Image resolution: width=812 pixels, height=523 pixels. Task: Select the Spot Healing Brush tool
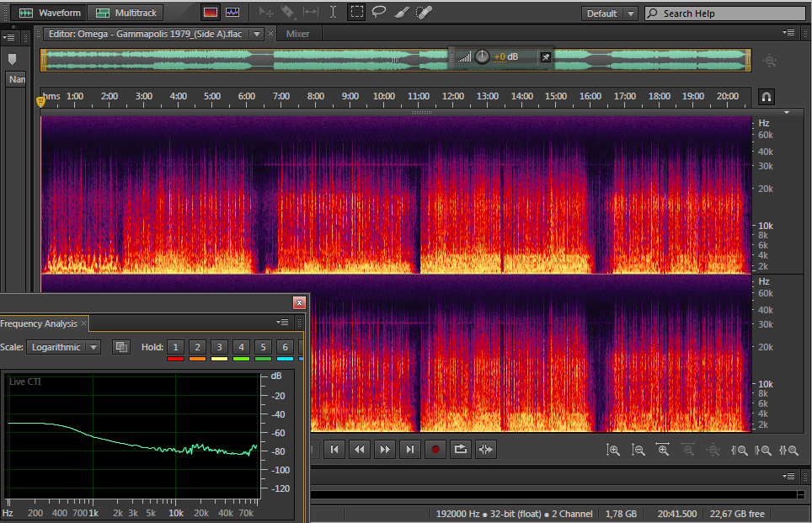click(424, 13)
